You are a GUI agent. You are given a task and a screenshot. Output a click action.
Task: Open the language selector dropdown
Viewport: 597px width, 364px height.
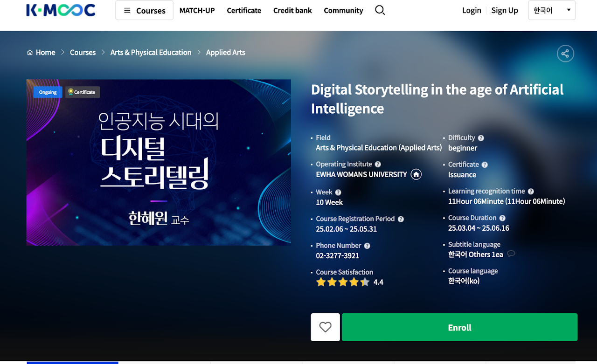coord(551,10)
